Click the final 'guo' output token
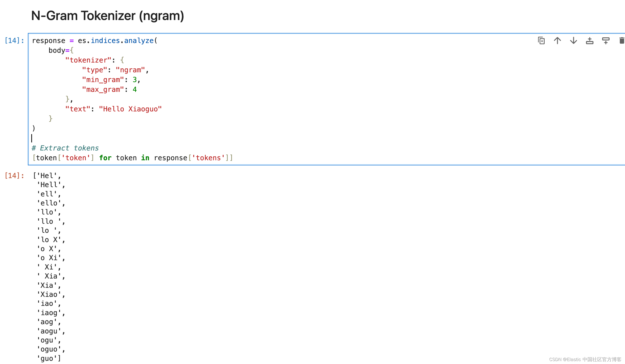Image resolution: width=625 pixels, height=364 pixels. (47, 358)
